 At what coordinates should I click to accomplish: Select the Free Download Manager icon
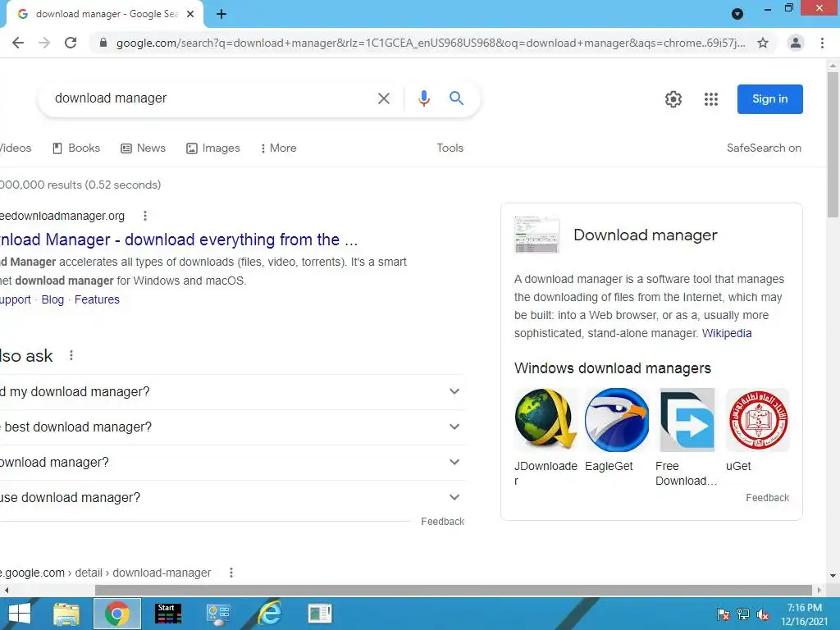coord(687,419)
